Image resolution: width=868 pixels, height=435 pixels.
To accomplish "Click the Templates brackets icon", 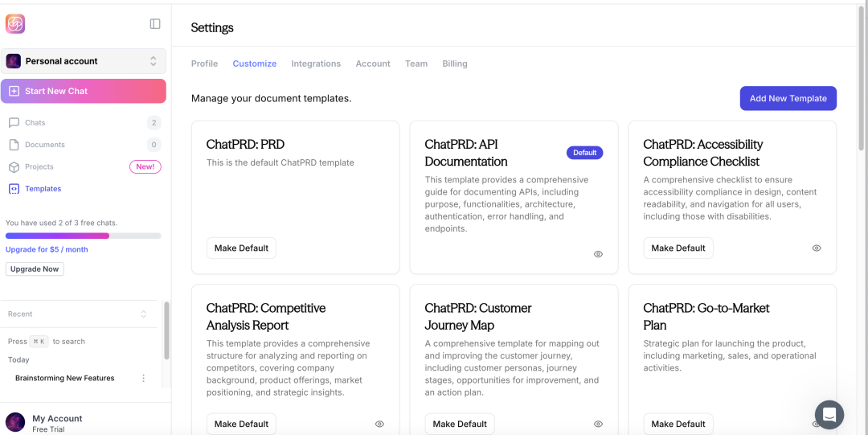I will (14, 189).
